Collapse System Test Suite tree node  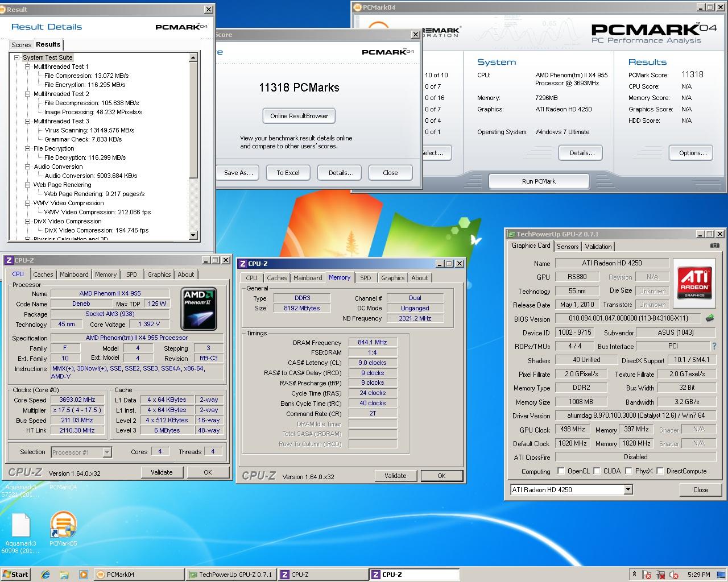(x=16, y=57)
